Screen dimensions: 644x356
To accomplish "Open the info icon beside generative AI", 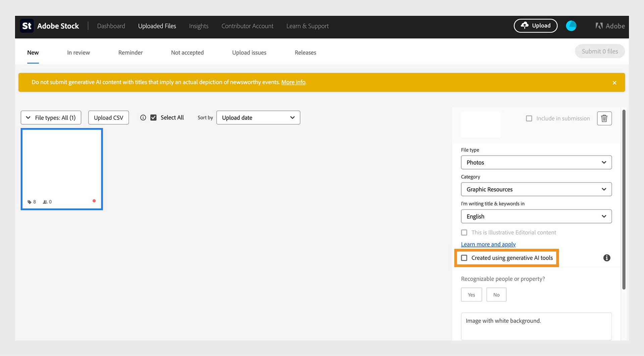I will click(607, 258).
